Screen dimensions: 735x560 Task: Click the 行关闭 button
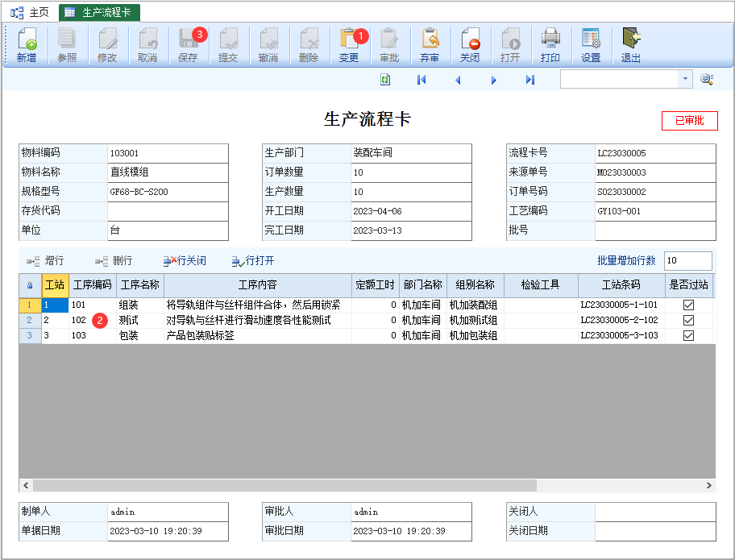pyautogui.click(x=185, y=261)
